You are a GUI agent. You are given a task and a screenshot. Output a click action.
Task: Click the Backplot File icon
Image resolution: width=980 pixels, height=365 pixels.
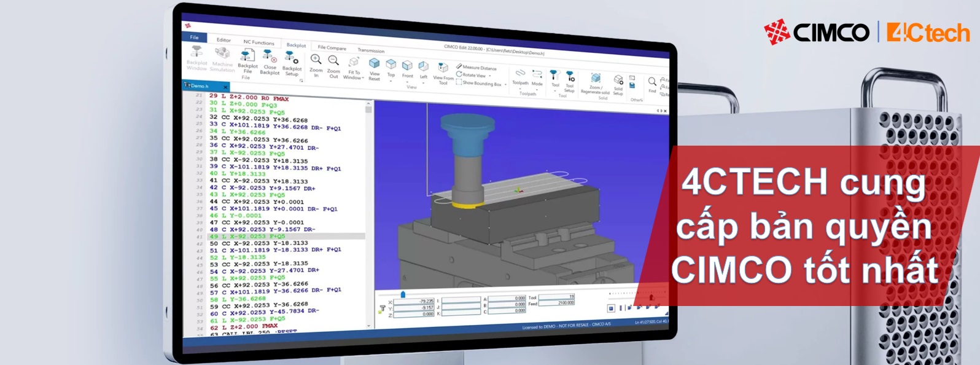[248, 57]
